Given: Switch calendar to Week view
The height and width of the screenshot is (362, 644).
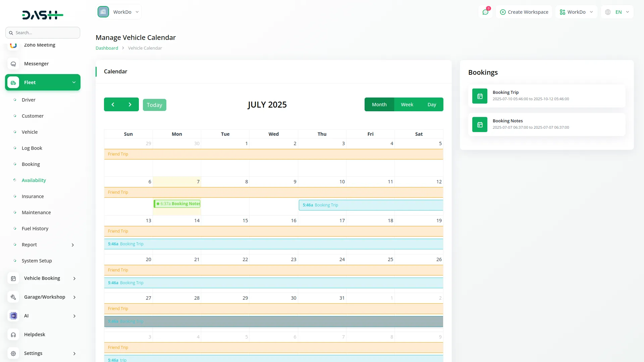Looking at the screenshot, I should click(x=407, y=105).
